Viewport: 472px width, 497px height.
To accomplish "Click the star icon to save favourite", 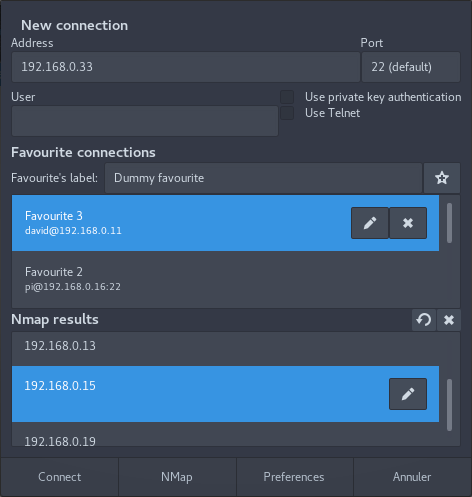I will [442, 178].
